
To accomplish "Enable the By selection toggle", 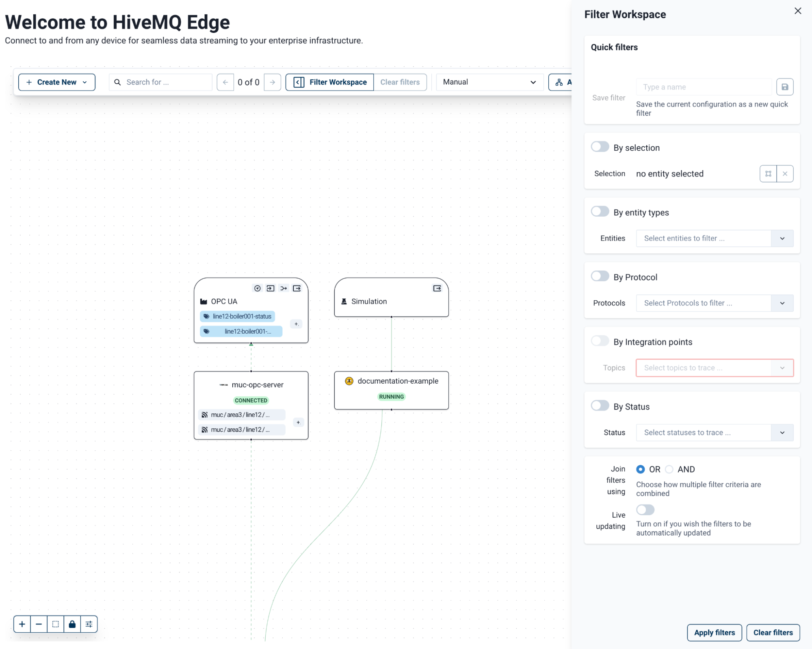I will tap(600, 147).
